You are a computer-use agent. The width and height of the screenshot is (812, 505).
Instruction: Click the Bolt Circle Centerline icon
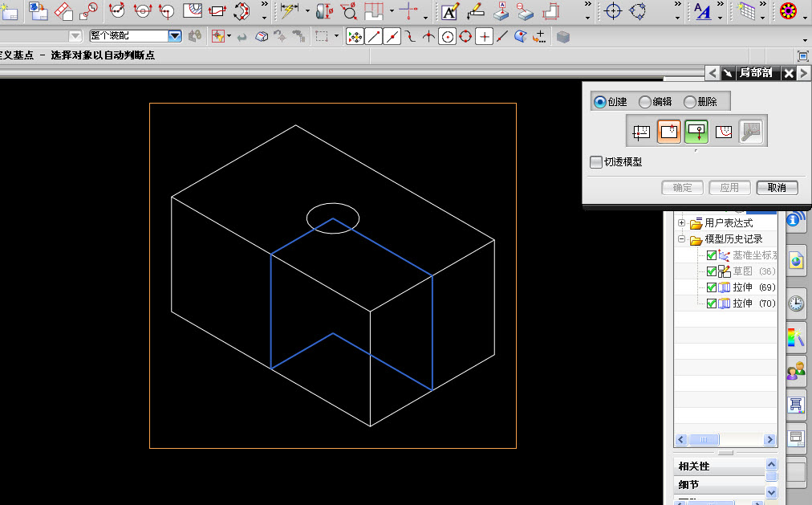[637, 11]
